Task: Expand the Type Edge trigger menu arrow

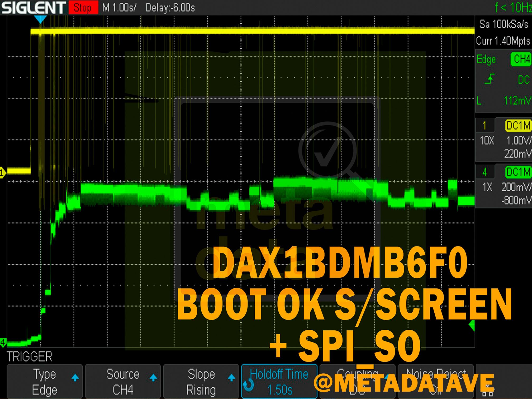Action: coord(75,378)
